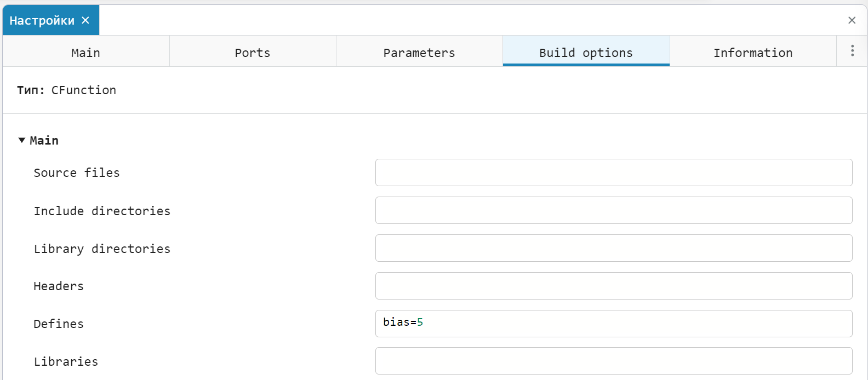This screenshot has height=380, width=868.
Task: Click the Include directories label
Action: 102,211
